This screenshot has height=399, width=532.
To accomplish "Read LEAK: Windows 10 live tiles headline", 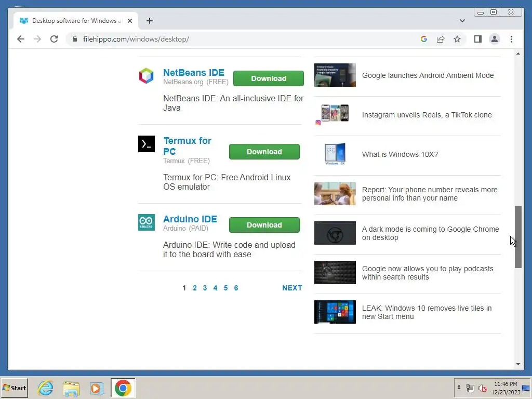I will [x=427, y=312].
